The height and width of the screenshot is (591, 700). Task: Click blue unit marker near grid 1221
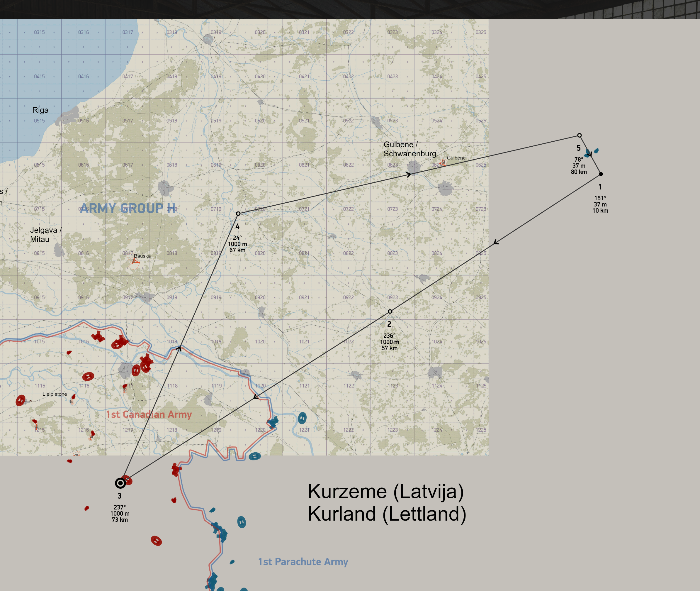point(302,418)
